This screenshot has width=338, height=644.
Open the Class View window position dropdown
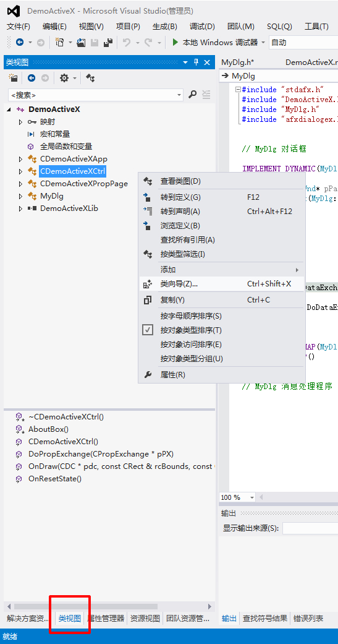coord(185,62)
